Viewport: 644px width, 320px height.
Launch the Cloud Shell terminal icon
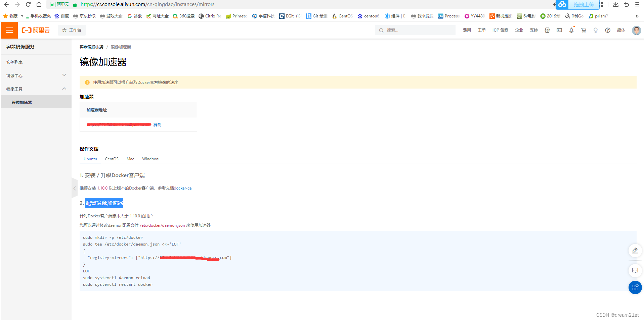(559, 30)
